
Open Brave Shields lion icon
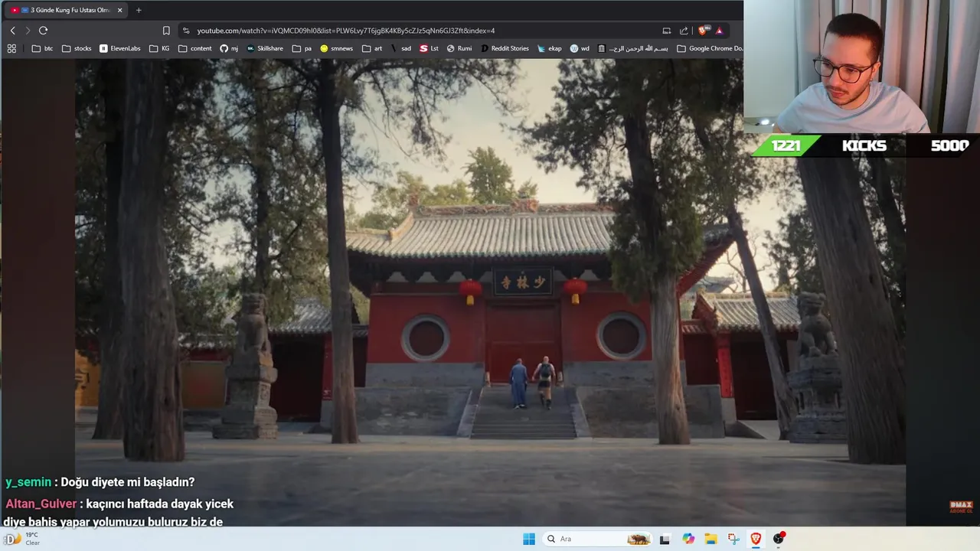[x=703, y=31]
